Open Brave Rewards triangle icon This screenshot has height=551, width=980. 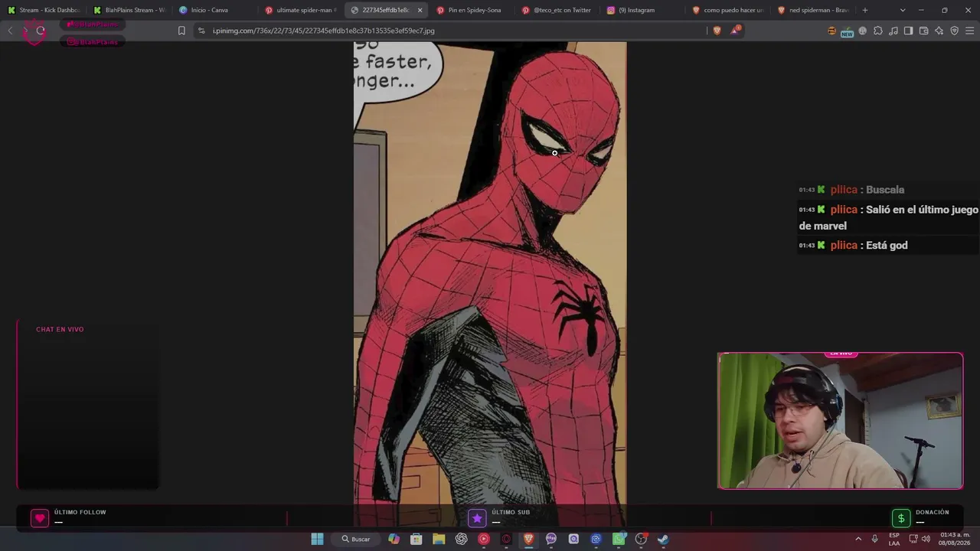pos(735,31)
